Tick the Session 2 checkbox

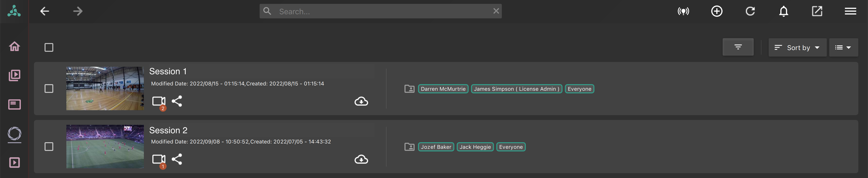point(49,147)
